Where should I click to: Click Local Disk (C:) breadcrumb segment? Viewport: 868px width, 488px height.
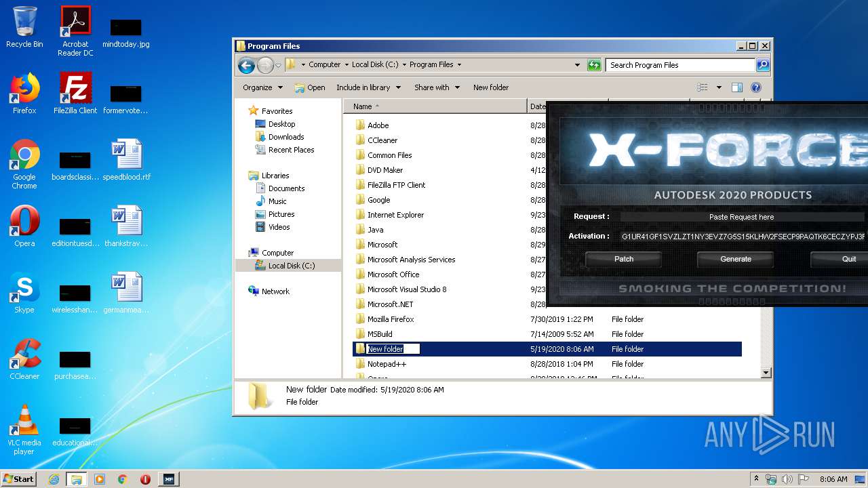click(x=375, y=65)
